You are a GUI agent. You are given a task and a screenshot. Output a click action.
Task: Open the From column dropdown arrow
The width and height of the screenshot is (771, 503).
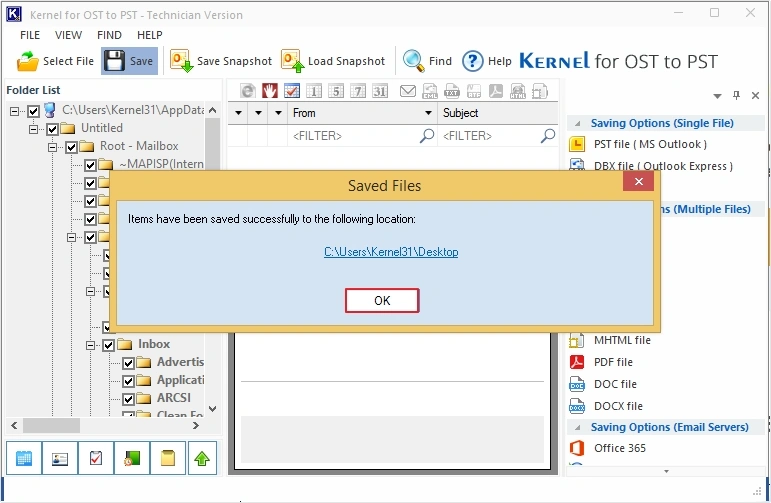click(x=428, y=113)
